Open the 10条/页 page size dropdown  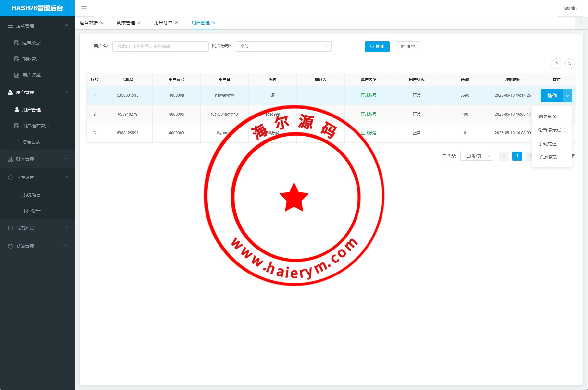(x=476, y=156)
